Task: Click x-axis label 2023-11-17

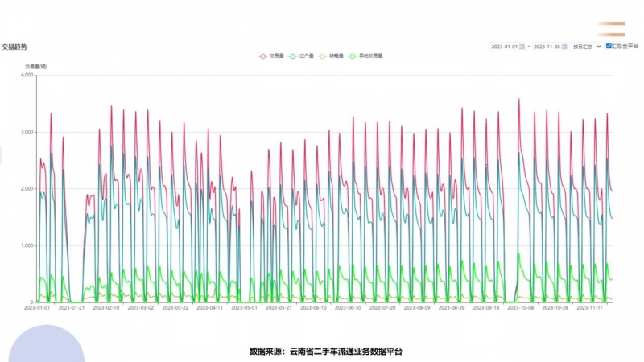Action: 589,308
